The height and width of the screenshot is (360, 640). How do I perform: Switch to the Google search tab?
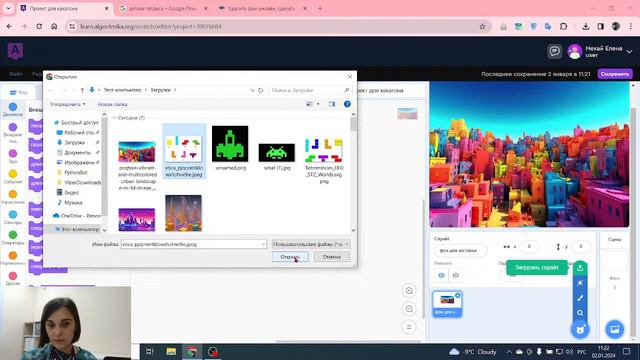(x=163, y=8)
